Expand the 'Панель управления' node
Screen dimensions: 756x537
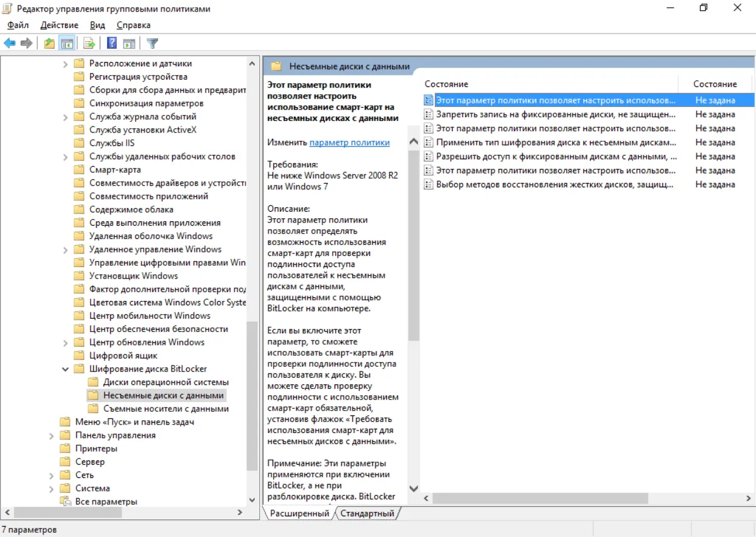pos(52,435)
